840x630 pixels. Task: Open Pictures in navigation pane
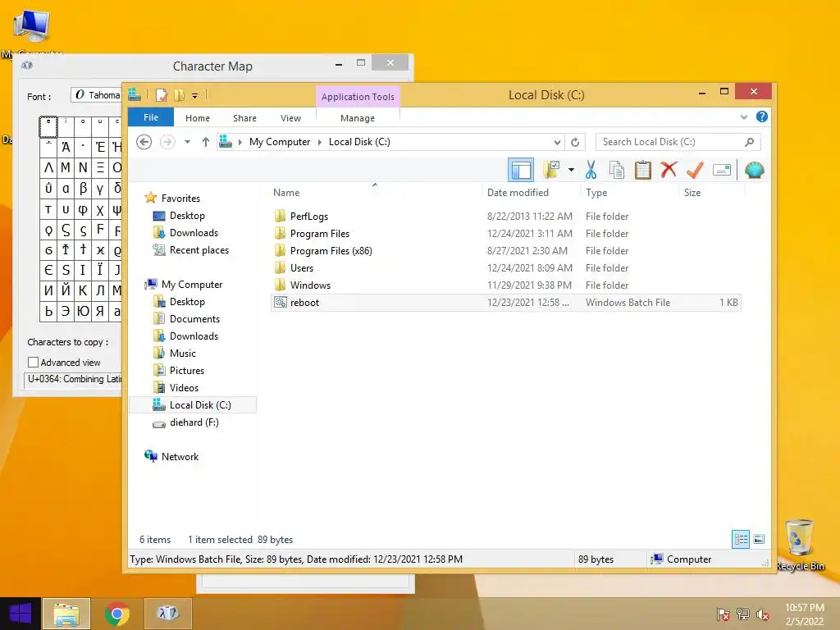tap(186, 371)
